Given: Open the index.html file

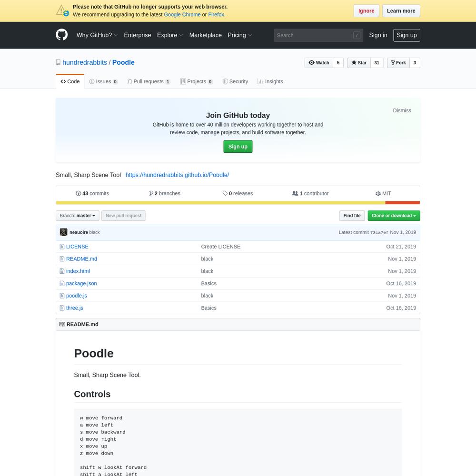Looking at the screenshot, I should tap(78, 271).
